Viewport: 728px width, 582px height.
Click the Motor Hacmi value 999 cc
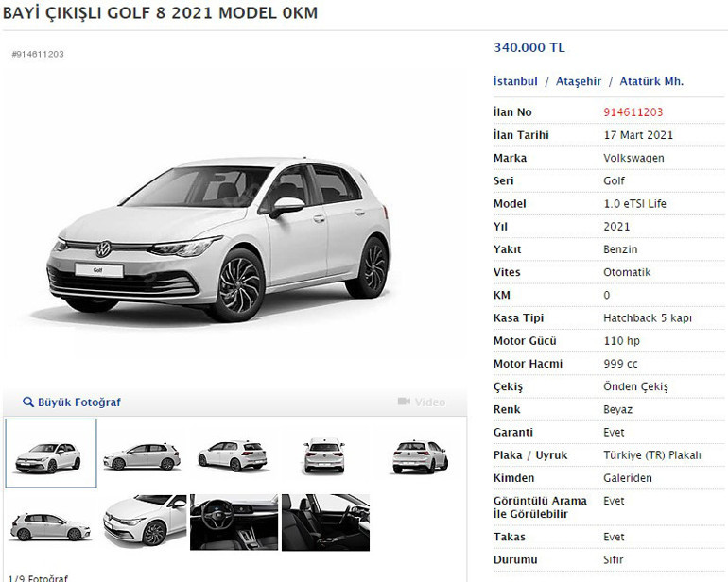pos(620,364)
